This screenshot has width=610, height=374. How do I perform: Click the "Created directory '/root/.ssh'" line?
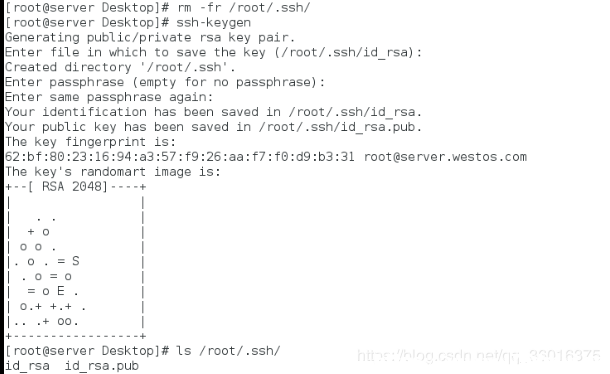click(x=120, y=67)
